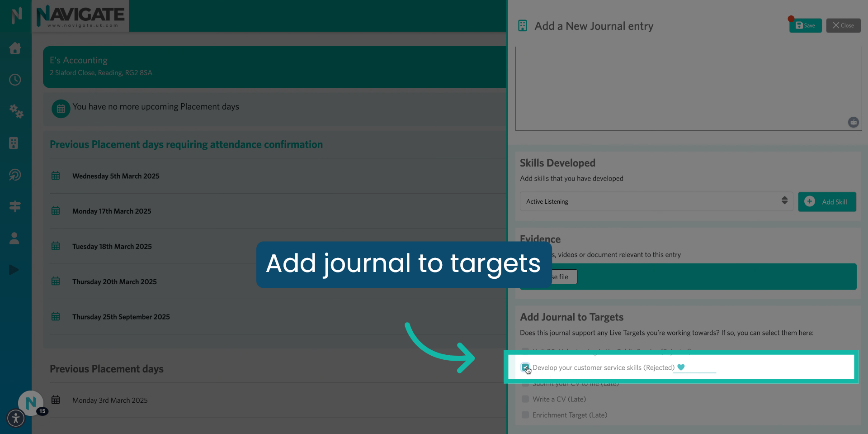
Task: Check the Write a CV (Late) target
Action: click(x=525, y=399)
